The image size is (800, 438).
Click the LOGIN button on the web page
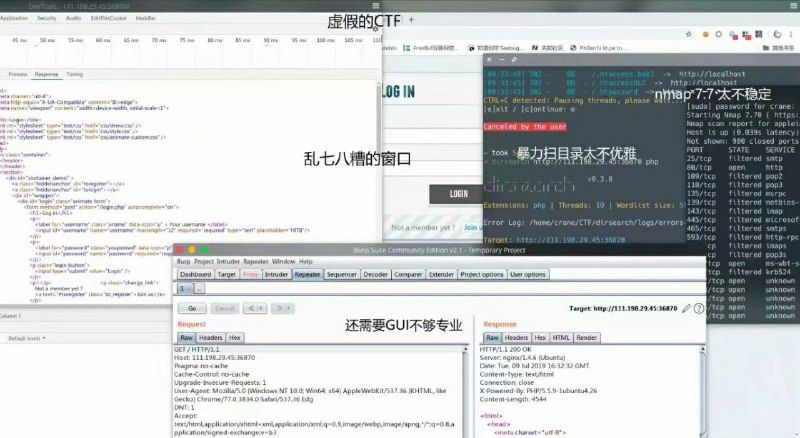point(458,194)
